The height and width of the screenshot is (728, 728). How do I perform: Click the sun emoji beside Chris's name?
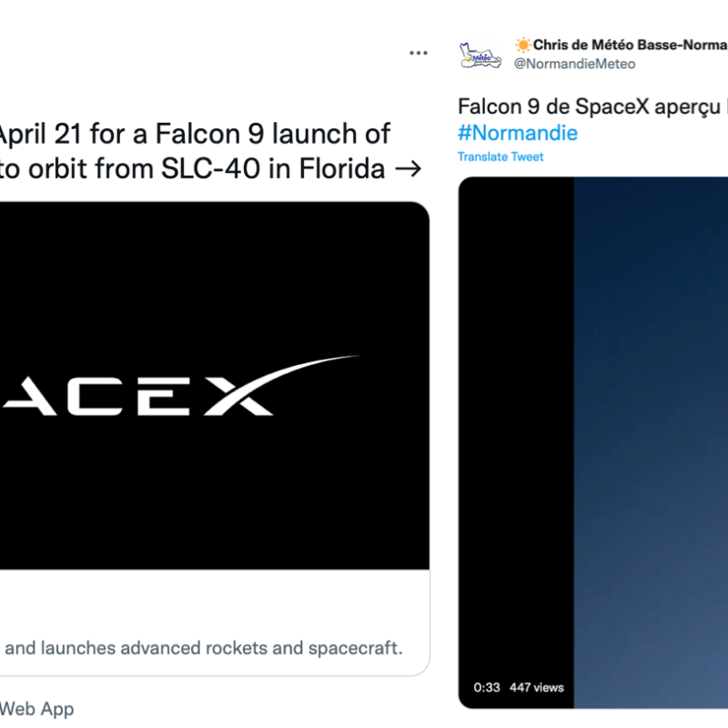pyautogui.click(x=523, y=45)
